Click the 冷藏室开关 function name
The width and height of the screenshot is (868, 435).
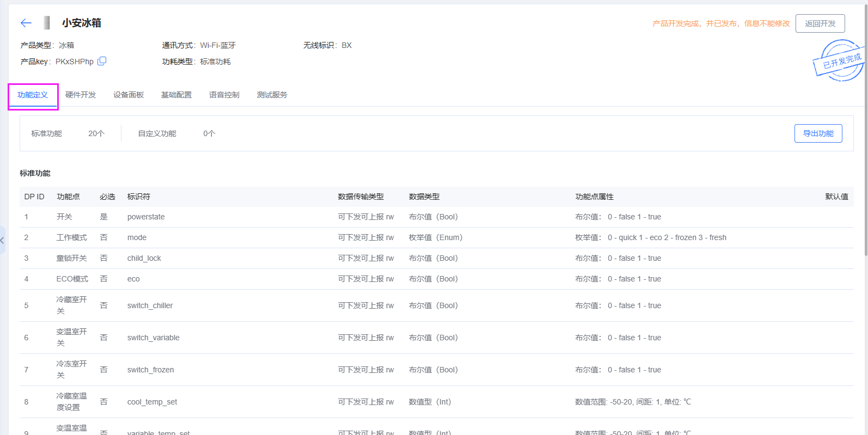(72, 305)
